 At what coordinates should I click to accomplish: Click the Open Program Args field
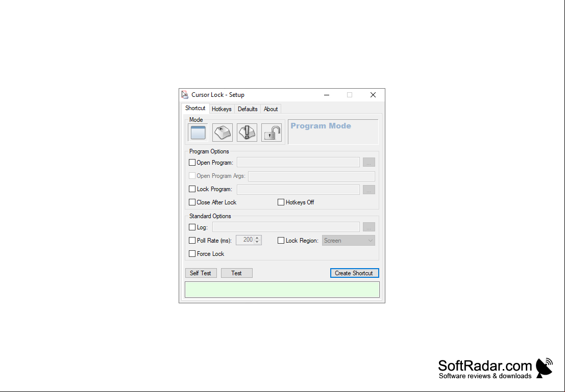(311, 176)
